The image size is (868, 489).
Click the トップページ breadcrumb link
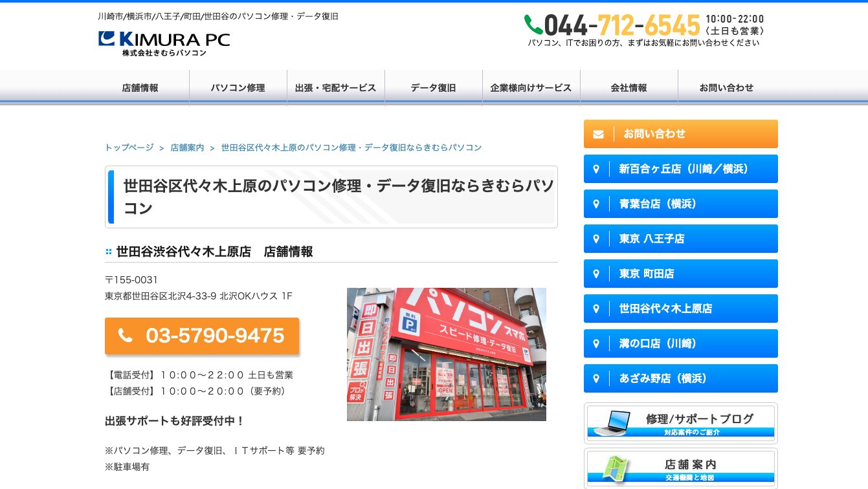click(x=128, y=147)
